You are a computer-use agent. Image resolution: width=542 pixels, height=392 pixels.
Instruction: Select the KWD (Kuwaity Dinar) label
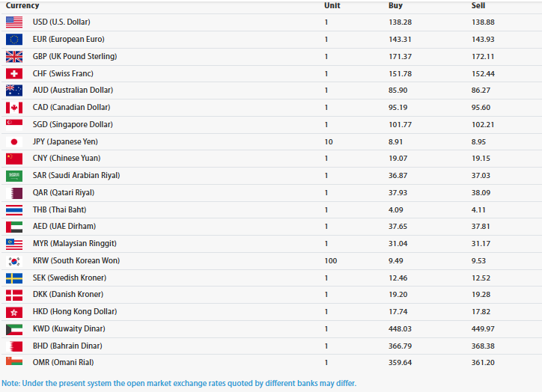[69, 329]
